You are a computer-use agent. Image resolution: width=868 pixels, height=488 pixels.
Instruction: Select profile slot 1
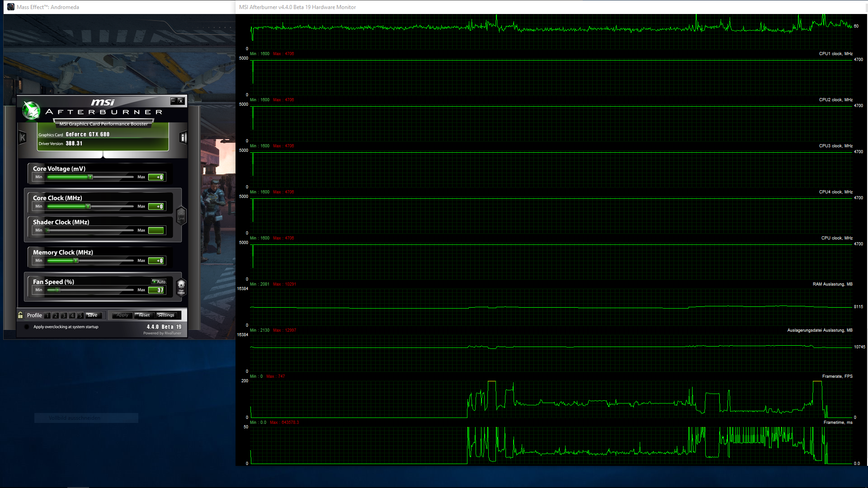[x=47, y=315]
